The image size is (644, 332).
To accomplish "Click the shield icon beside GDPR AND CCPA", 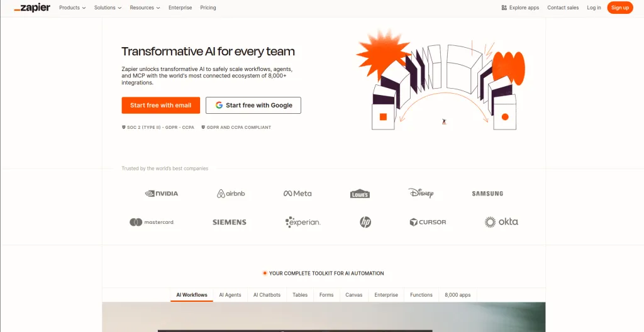I will 203,128.
